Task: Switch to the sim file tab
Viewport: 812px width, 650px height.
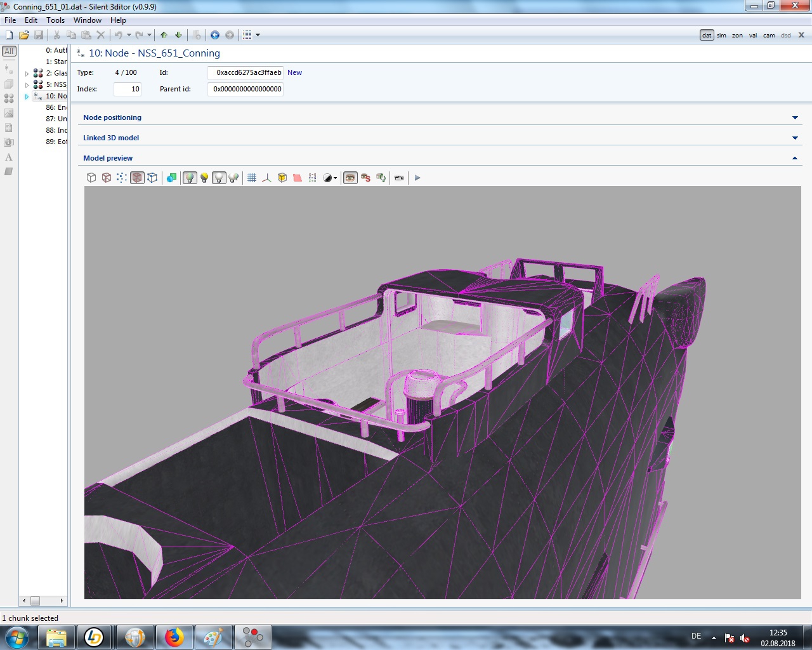Action: click(x=721, y=36)
